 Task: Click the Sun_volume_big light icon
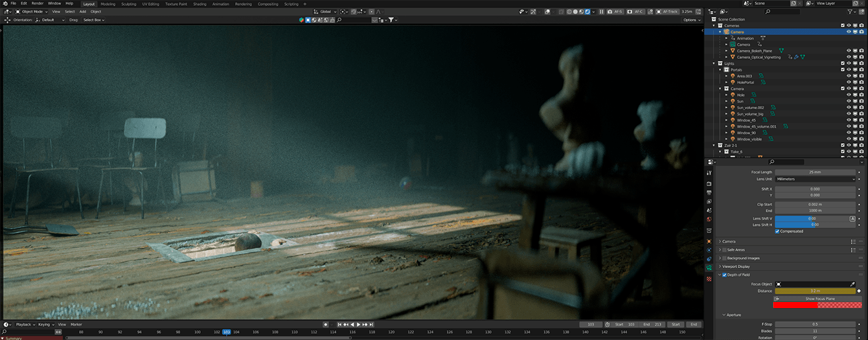(x=733, y=114)
